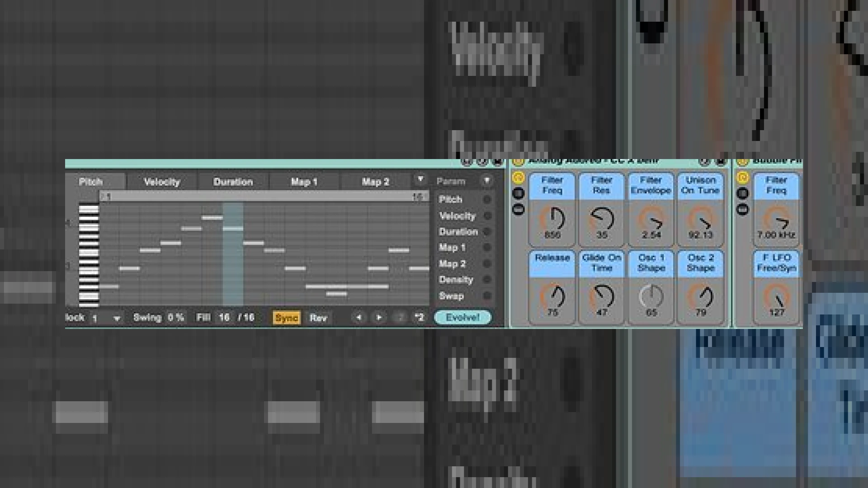Screen dimensions: 868x488
Task: Click the Density parameter label
Action: coord(456,280)
